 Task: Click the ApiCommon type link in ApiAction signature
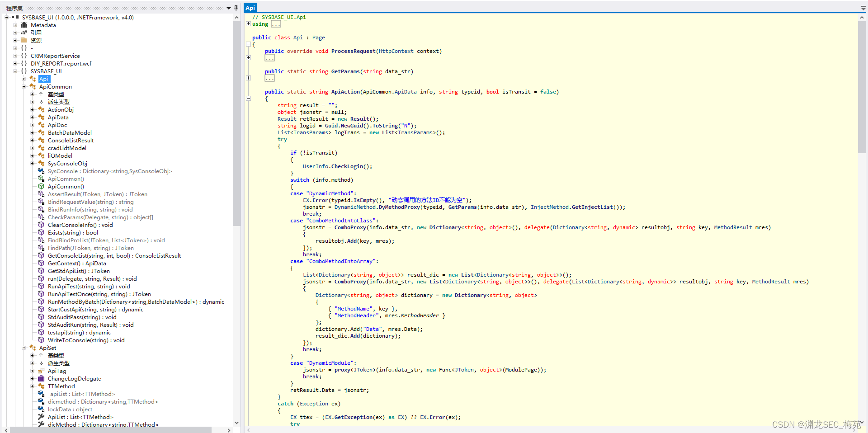pyautogui.click(x=377, y=92)
